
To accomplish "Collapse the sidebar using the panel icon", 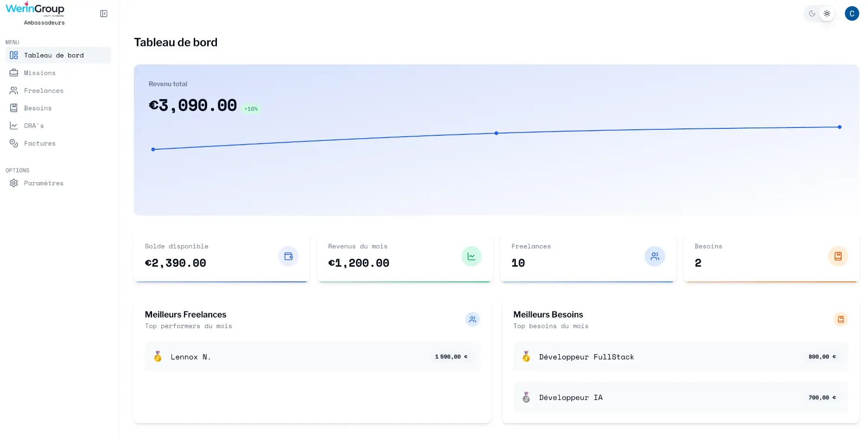I will pos(104,14).
